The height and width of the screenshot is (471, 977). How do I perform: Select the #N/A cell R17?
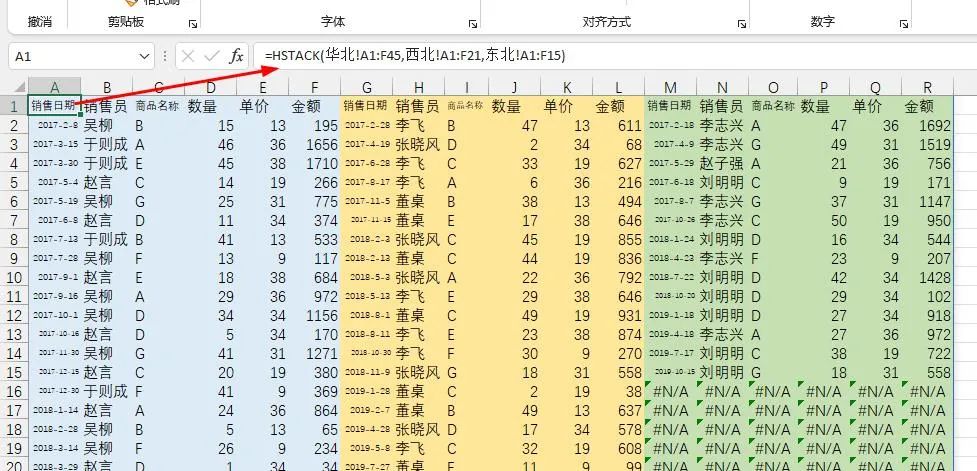[928, 411]
